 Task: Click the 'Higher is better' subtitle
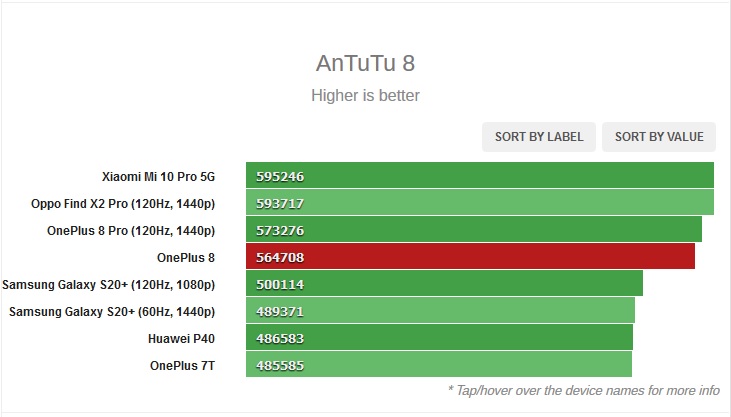click(x=366, y=95)
